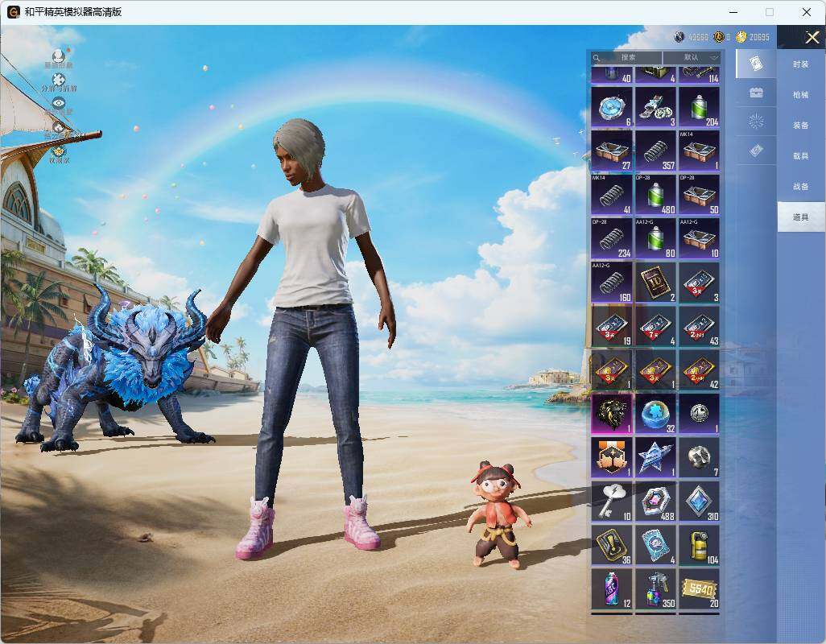Select the 战备 tab
The image size is (826, 644).
click(801, 187)
